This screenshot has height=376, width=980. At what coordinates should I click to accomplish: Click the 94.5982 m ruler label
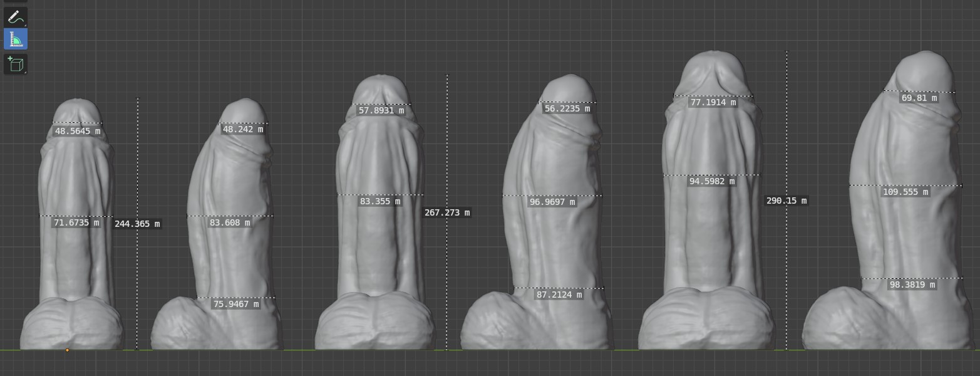click(x=712, y=181)
